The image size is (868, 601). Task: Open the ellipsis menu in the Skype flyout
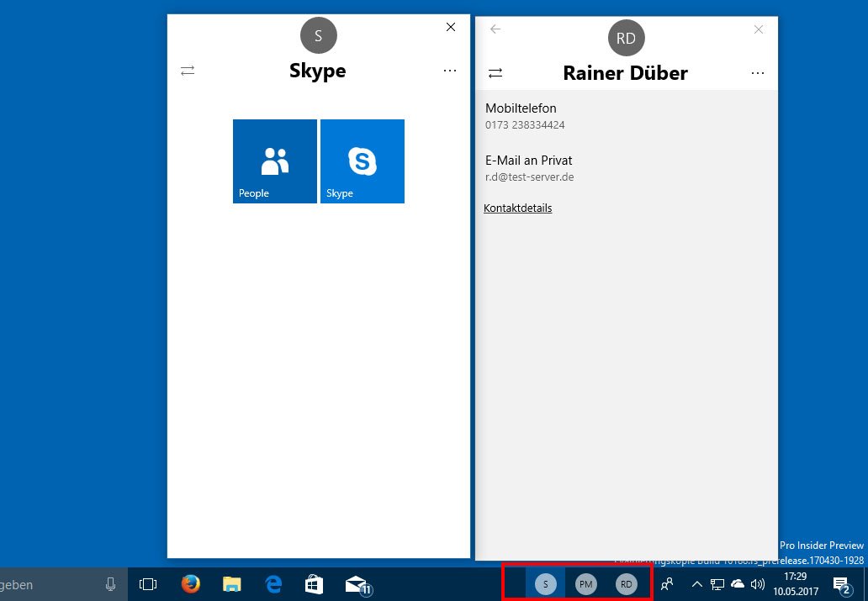click(450, 71)
